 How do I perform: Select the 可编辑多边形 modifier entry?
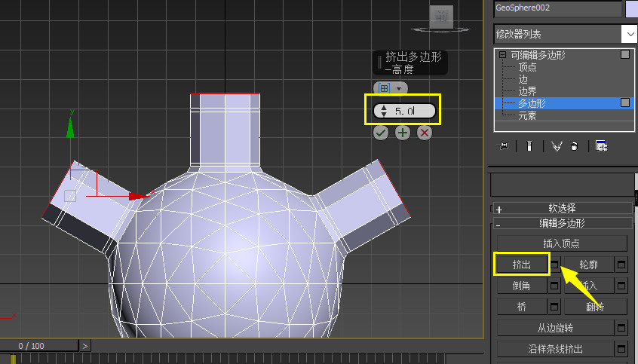coord(538,55)
